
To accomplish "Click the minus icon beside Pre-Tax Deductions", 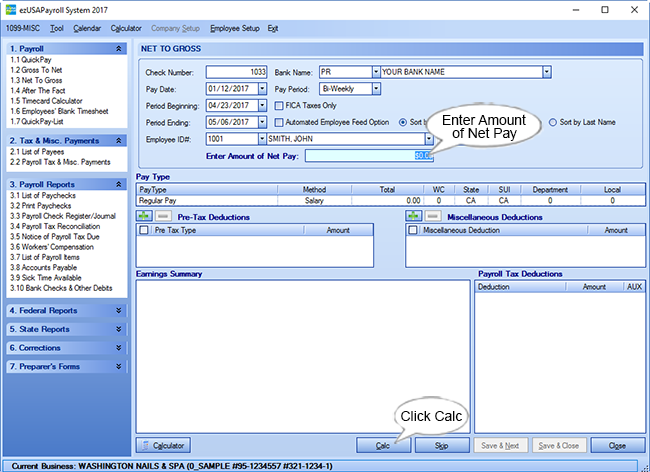I will [163, 216].
